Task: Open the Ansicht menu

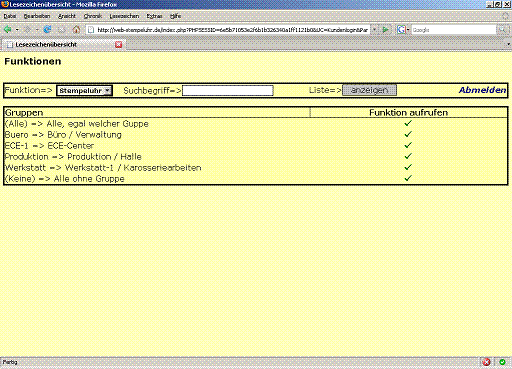Action: point(67,16)
